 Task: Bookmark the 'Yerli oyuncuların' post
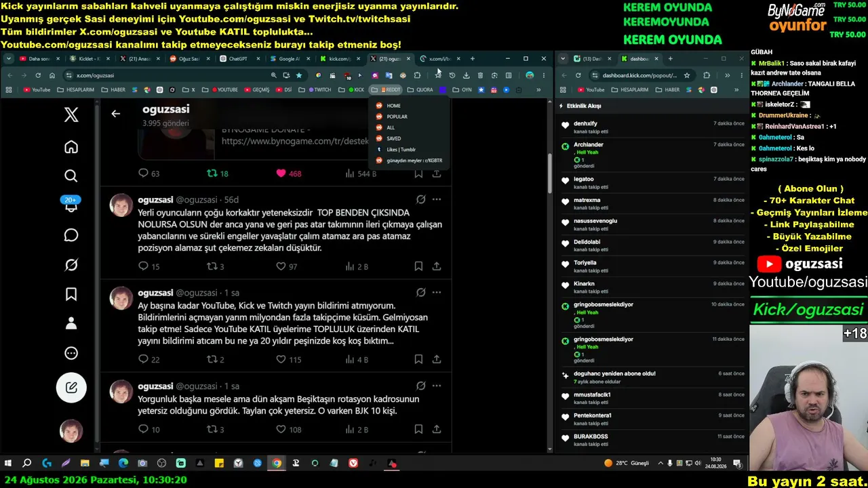coord(419,266)
